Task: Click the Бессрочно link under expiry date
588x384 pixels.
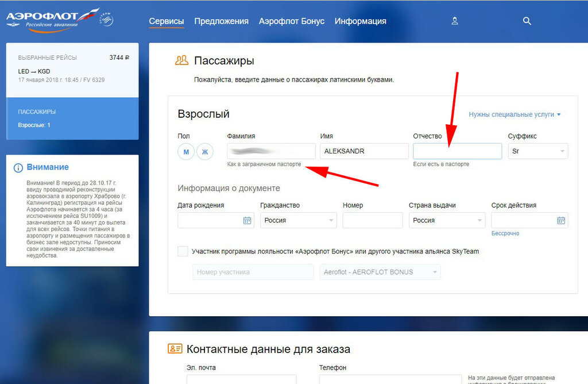Action: pyautogui.click(x=505, y=233)
